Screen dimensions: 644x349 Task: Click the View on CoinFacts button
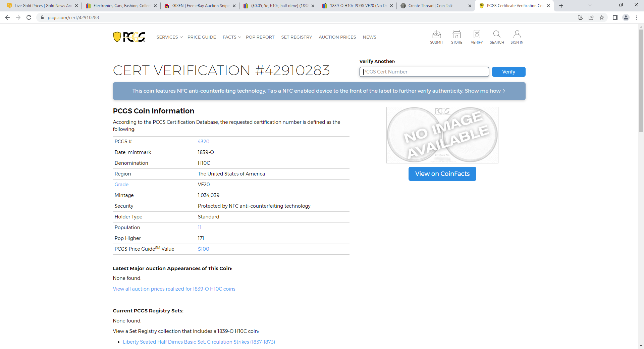click(442, 174)
